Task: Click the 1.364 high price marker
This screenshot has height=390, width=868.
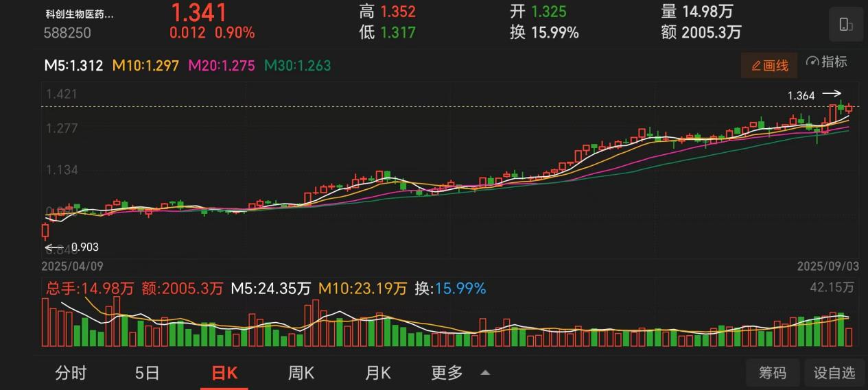Action: 801,96
